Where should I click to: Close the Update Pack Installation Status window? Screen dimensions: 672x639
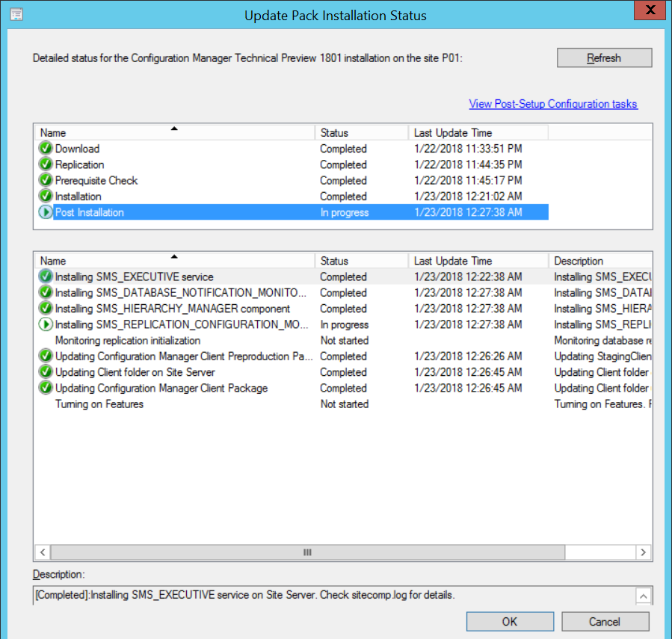pyautogui.click(x=650, y=10)
